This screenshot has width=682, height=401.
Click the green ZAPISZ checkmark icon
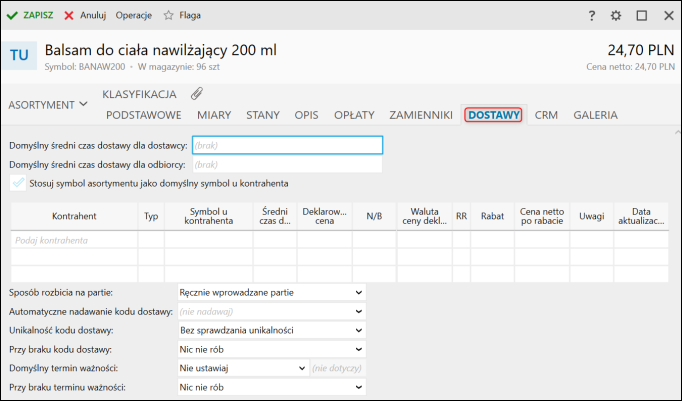(x=12, y=16)
